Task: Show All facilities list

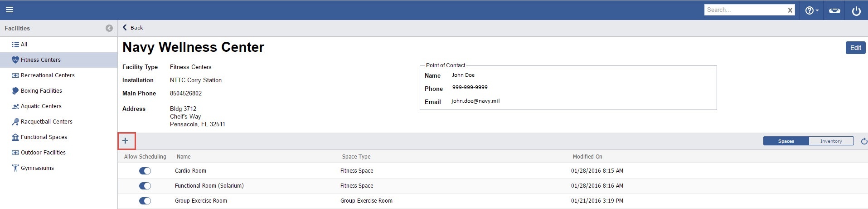Action: [x=24, y=45]
